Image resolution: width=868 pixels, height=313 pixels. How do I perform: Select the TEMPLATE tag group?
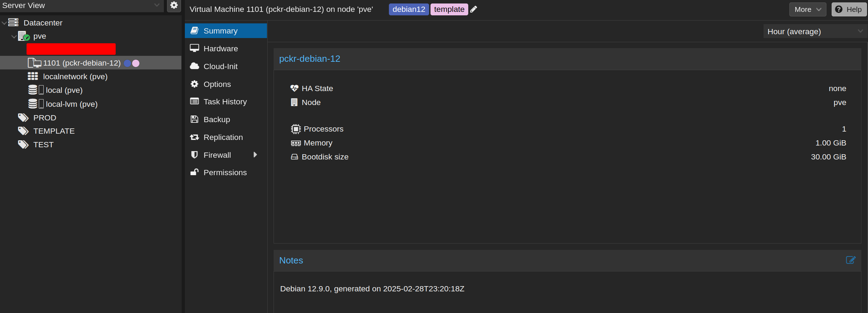click(x=54, y=131)
